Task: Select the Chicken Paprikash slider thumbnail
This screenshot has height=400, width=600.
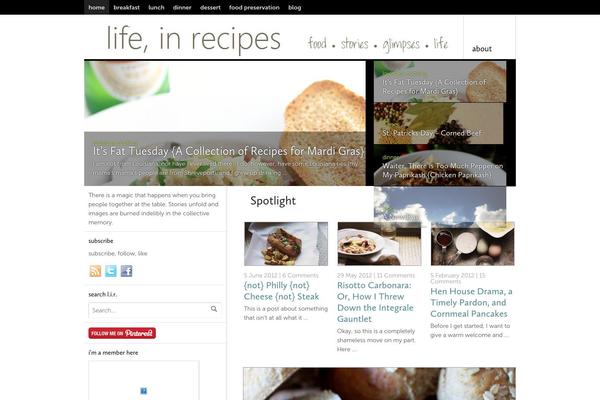Action: [x=440, y=167]
